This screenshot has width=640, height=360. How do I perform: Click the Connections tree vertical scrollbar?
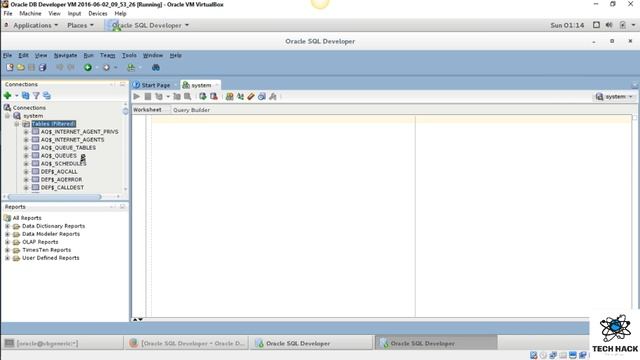[125, 111]
